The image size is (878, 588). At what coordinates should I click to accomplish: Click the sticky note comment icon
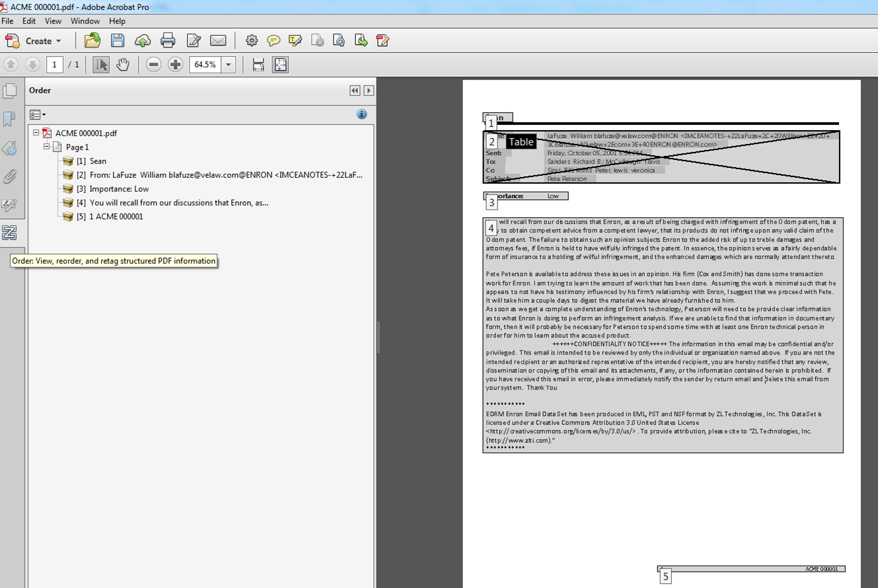tap(274, 41)
